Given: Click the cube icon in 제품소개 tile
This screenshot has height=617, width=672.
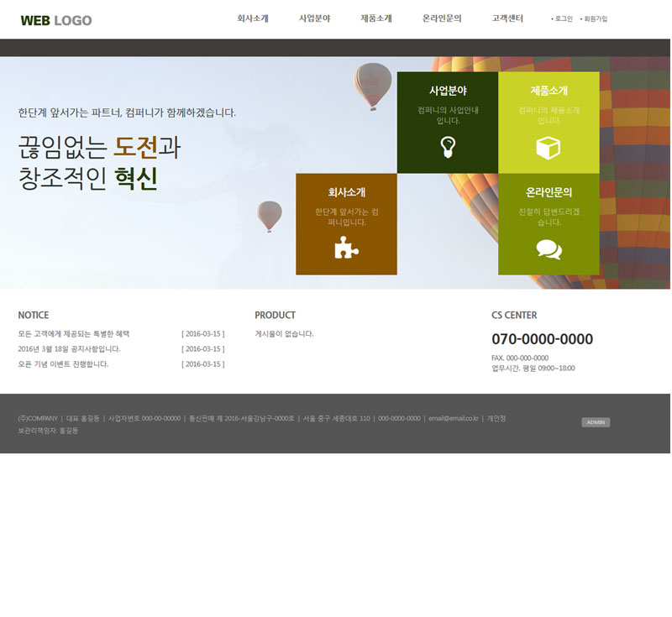Looking at the screenshot, I should pyautogui.click(x=549, y=148).
